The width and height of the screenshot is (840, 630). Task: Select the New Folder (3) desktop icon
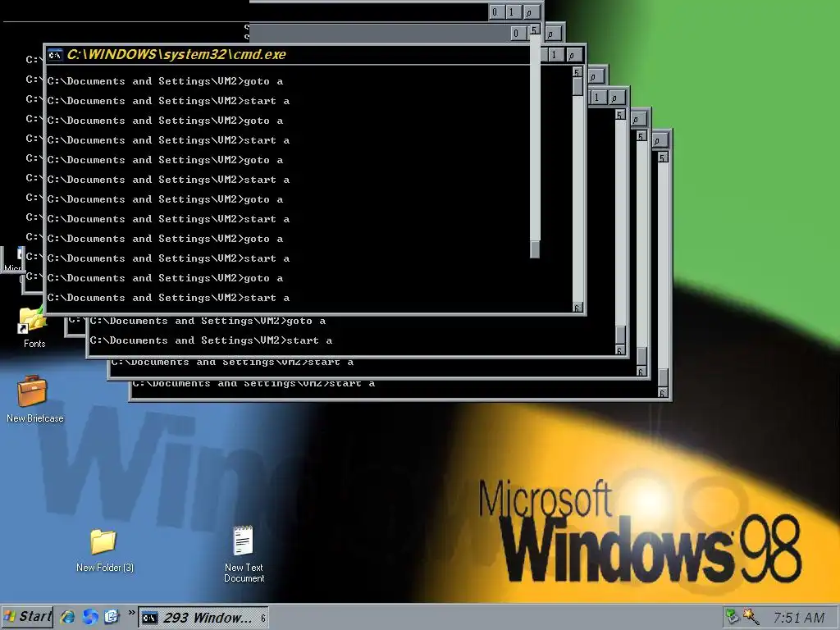pyautogui.click(x=104, y=550)
